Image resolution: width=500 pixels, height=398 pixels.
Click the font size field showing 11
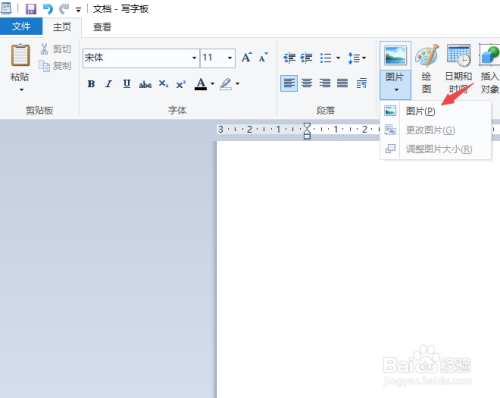coord(214,58)
